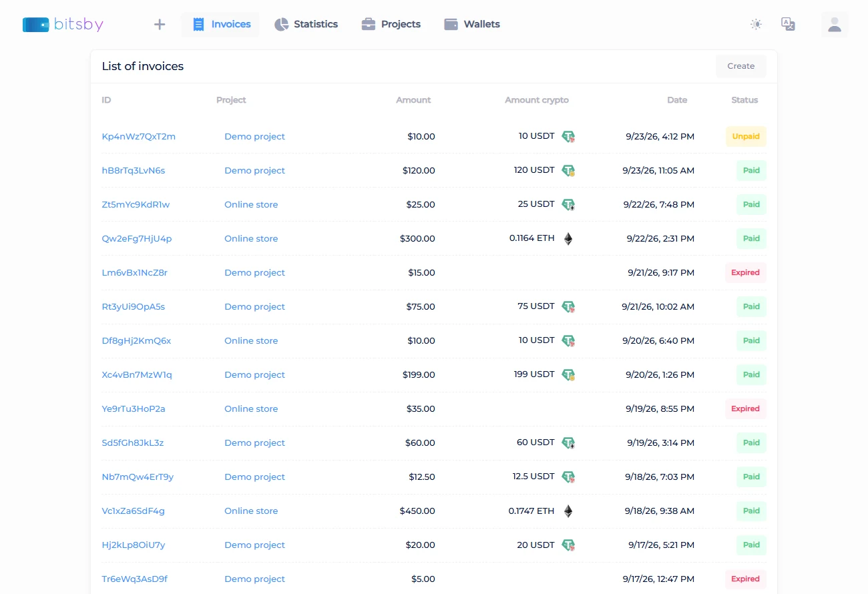
Task: Click USDT icon in the Df8gHj2KmQ6x row
Action: click(568, 341)
